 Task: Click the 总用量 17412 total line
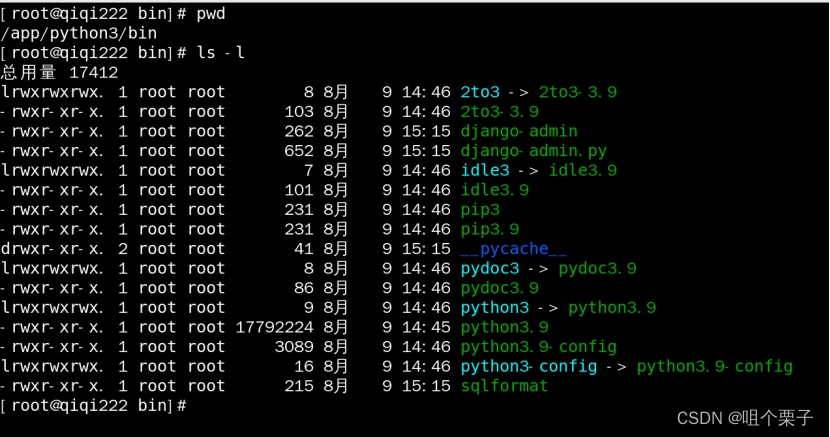[59, 72]
